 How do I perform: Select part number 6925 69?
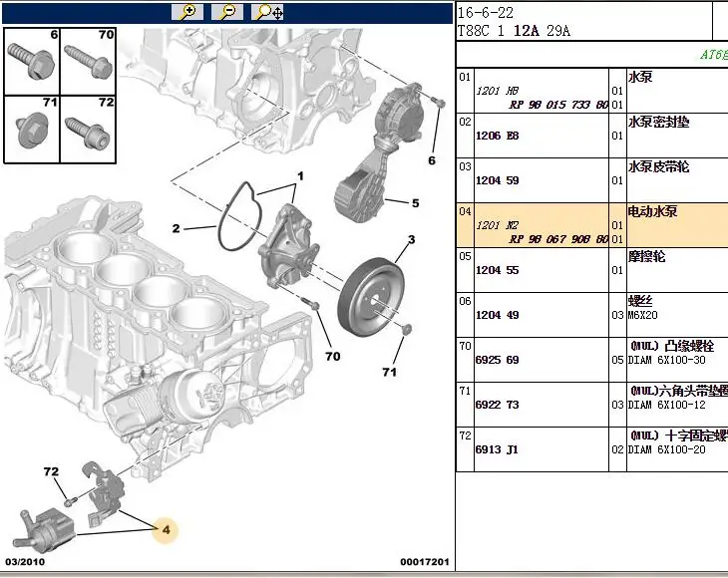coord(497,360)
